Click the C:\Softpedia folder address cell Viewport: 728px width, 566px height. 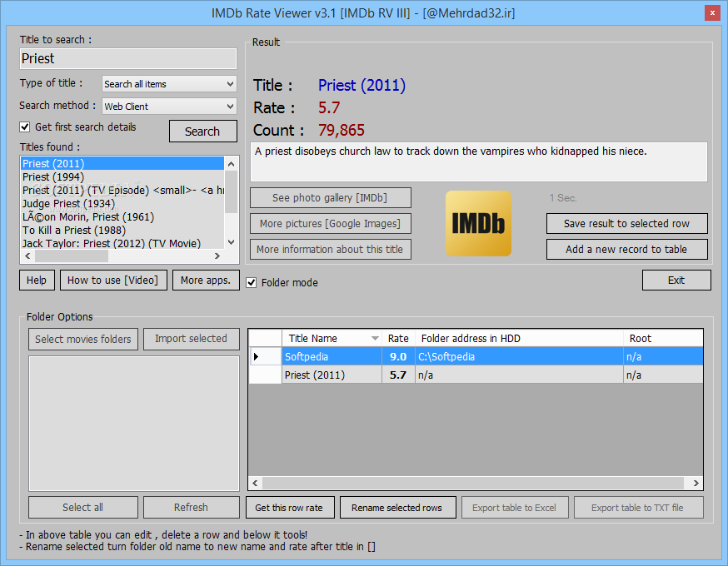click(519, 356)
